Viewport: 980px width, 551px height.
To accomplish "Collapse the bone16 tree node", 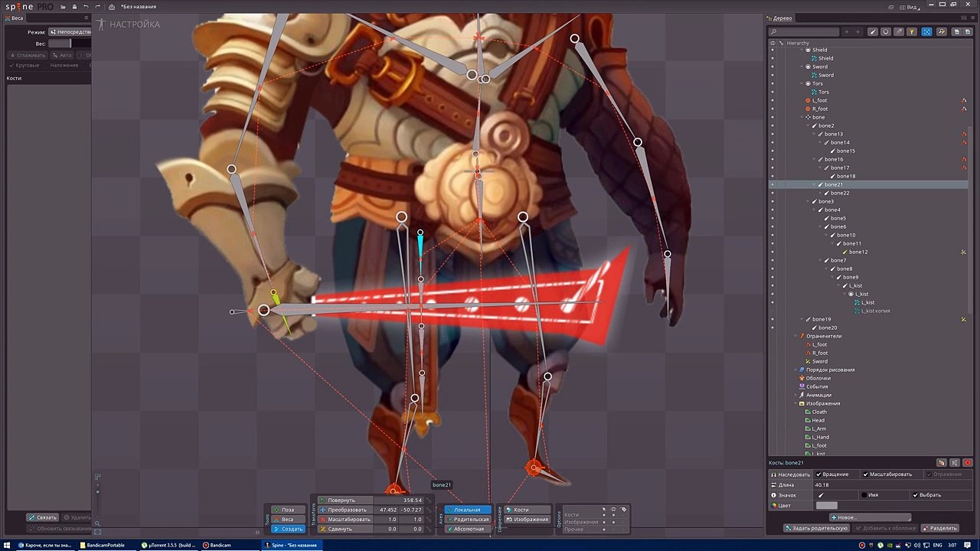I will point(813,159).
